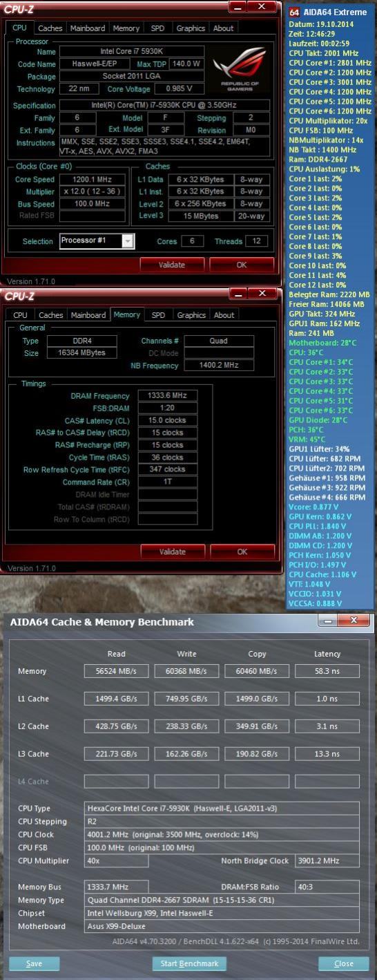Click CPU Type field HexaCore Intel Core i7-5930K
Screen dimensions: 377x980
tap(222, 808)
